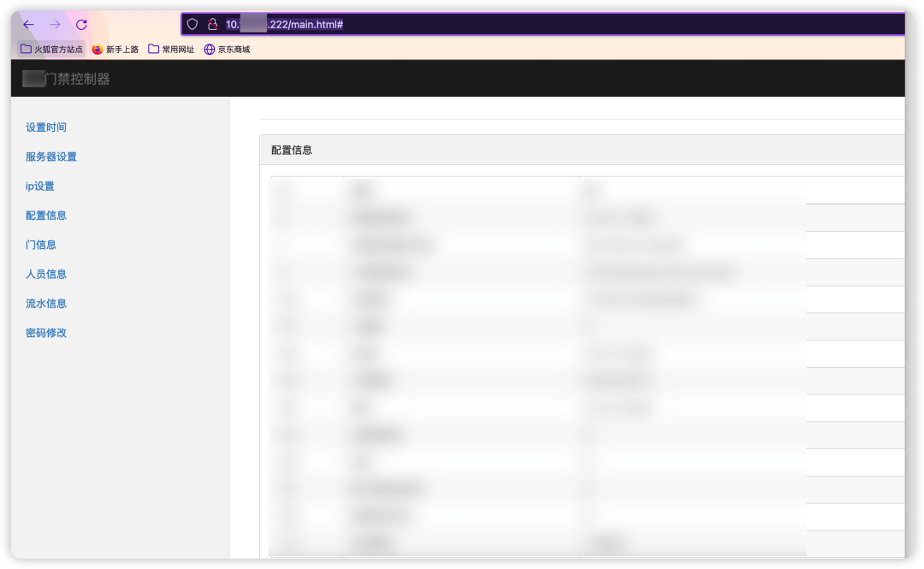
Task: Open the 流水信息 page
Action: tap(46, 304)
